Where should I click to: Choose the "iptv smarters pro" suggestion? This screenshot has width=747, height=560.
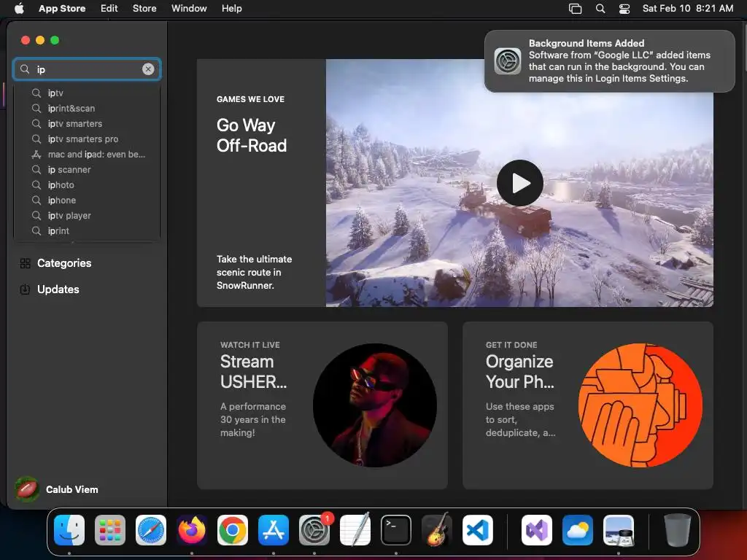87,139
